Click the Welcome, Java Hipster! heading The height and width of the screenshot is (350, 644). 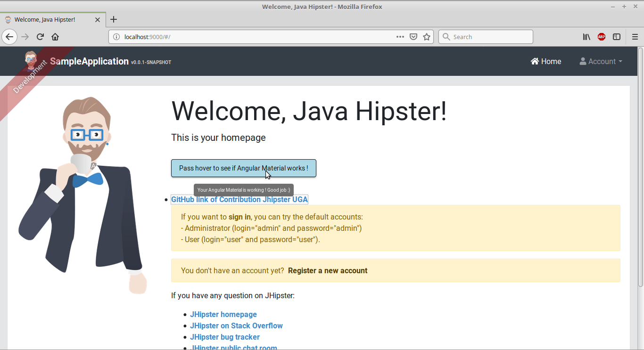pyautogui.click(x=309, y=112)
